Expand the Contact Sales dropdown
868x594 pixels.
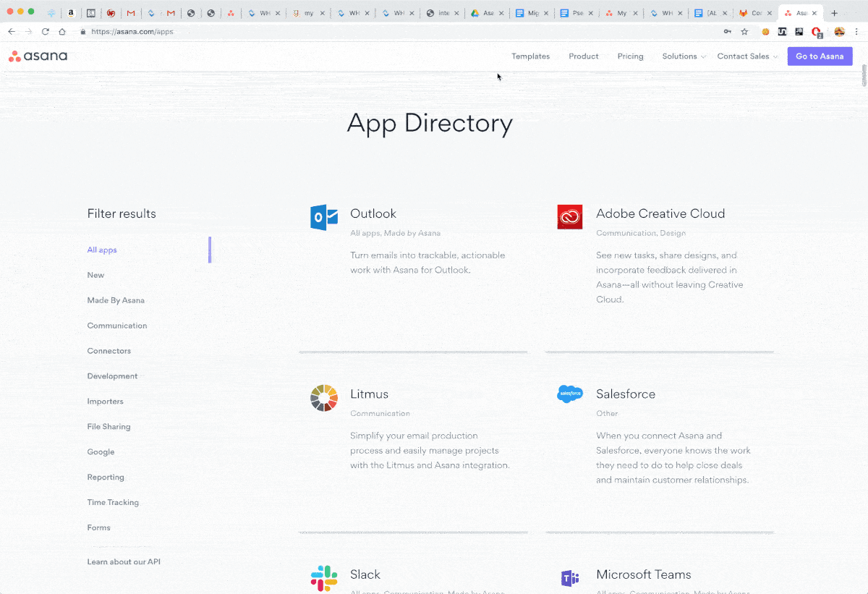coord(747,56)
